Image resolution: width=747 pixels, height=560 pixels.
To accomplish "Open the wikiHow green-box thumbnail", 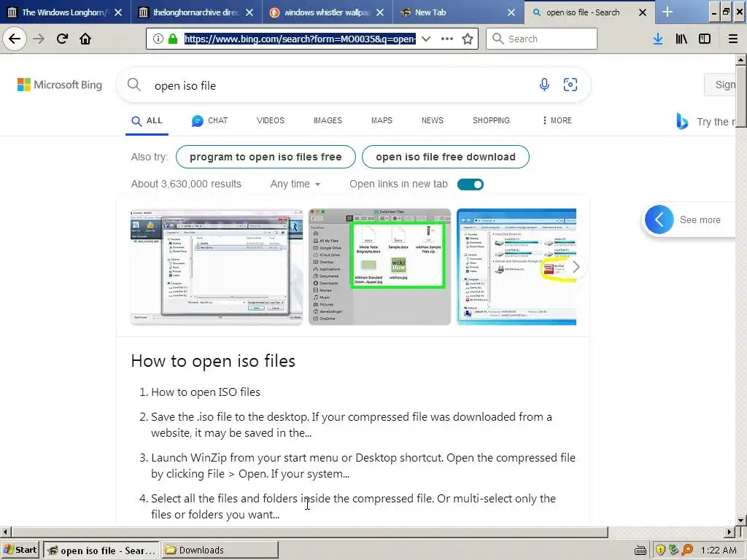I will 379,267.
